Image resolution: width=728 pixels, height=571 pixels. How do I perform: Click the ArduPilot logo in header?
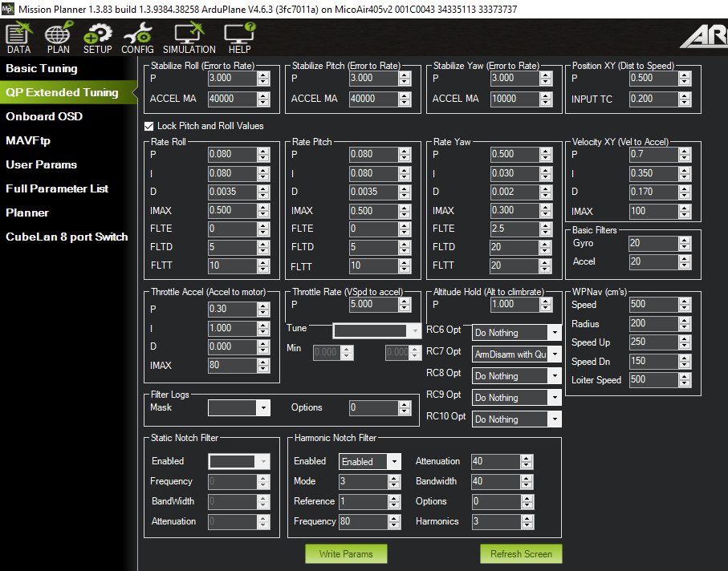[x=704, y=38]
